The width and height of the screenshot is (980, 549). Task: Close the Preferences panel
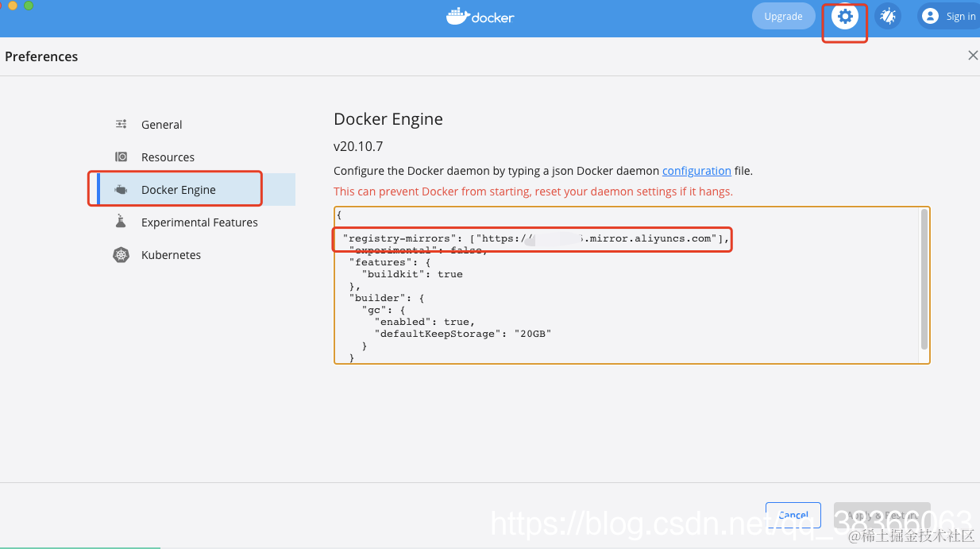click(973, 56)
